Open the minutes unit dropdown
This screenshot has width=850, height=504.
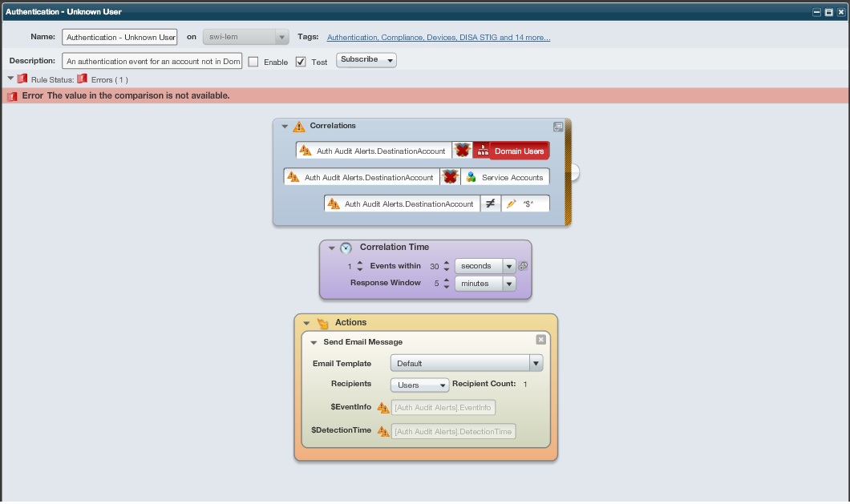pos(485,284)
